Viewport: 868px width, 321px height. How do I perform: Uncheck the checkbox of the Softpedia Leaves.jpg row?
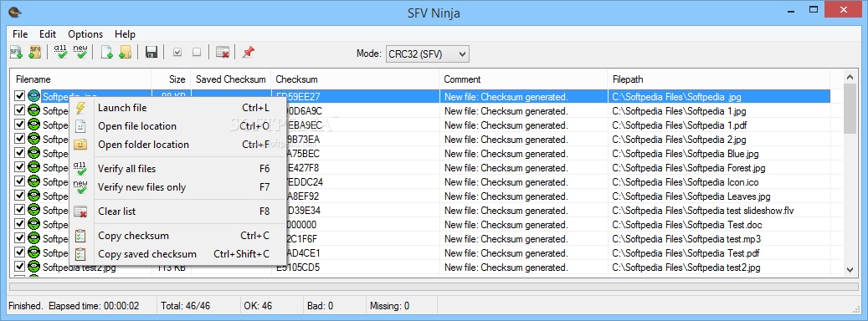click(x=20, y=196)
